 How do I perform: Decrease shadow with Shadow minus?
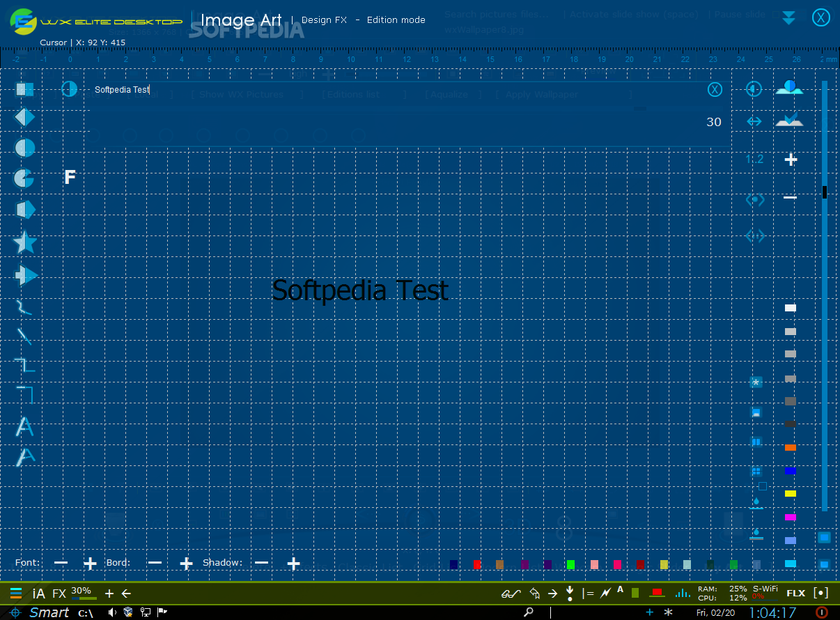261,563
